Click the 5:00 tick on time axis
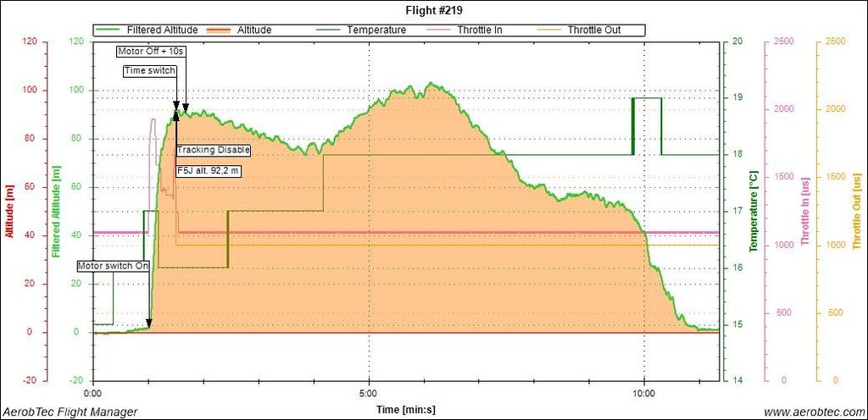This screenshot has height=420, width=868. [369, 393]
